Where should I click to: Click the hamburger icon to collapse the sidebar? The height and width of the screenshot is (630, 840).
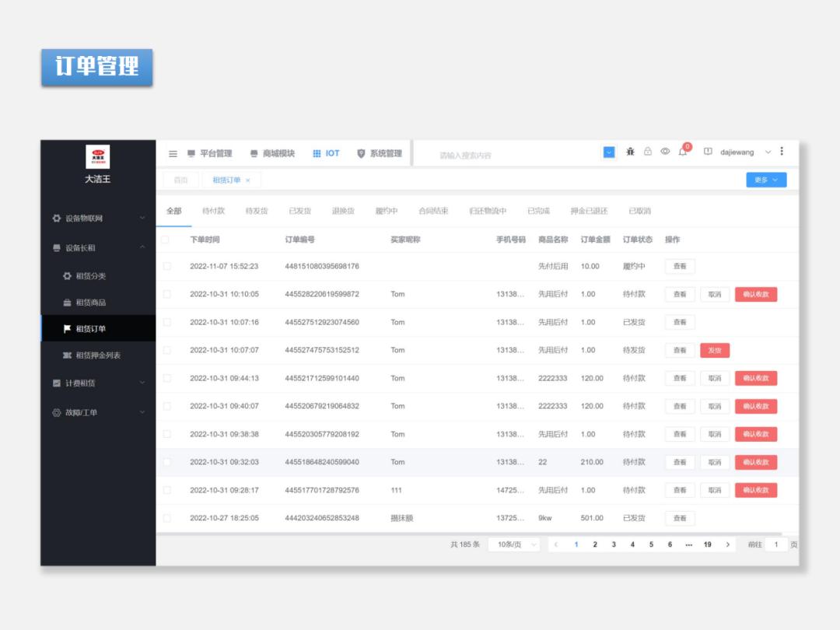click(x=173, y=153)
